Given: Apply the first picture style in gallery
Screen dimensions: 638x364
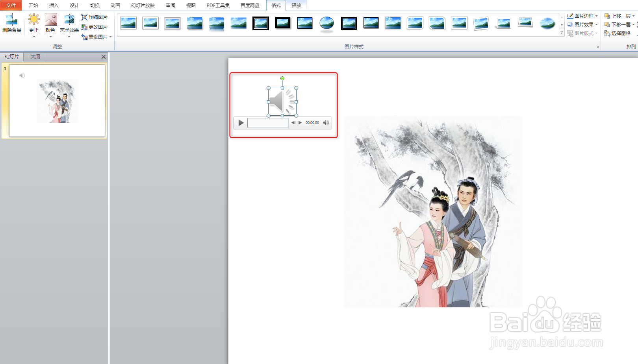Looking at the screenshot, I should [128, 23].
